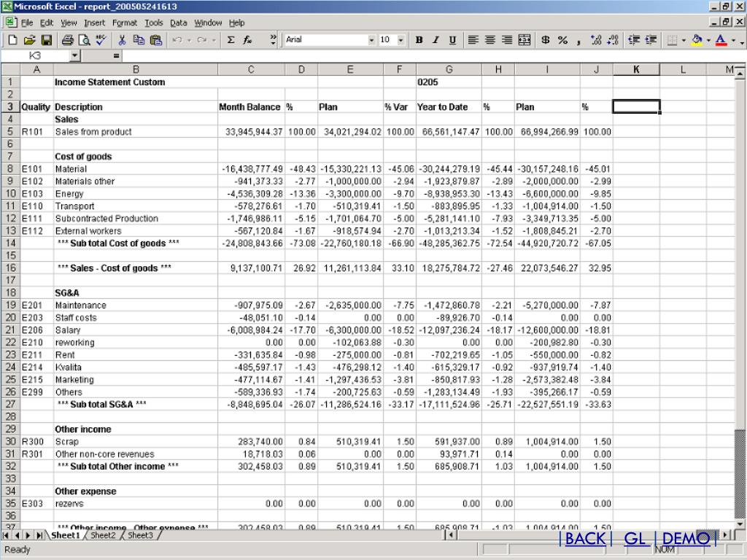
Task: Expand the Name Box dropdown
Action: pos(75,56)
